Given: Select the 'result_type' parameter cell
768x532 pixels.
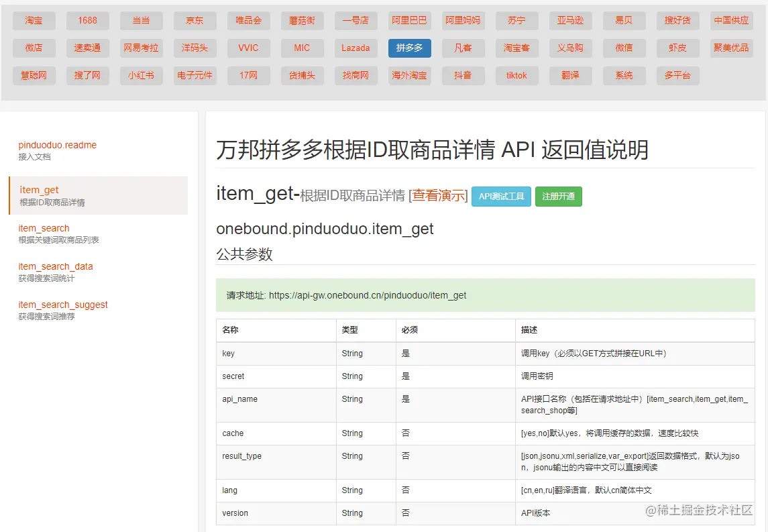Looking at the screenshot, I should (x=276, y=462).
